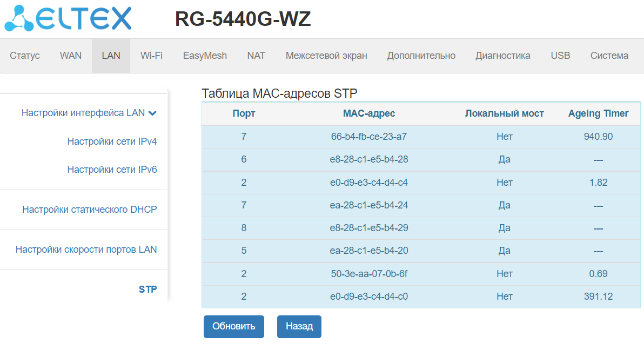The height and width of the screenshot is (344, 644).
Task: Click the MAC-адрес column header
Action: [x=369, y=114]
